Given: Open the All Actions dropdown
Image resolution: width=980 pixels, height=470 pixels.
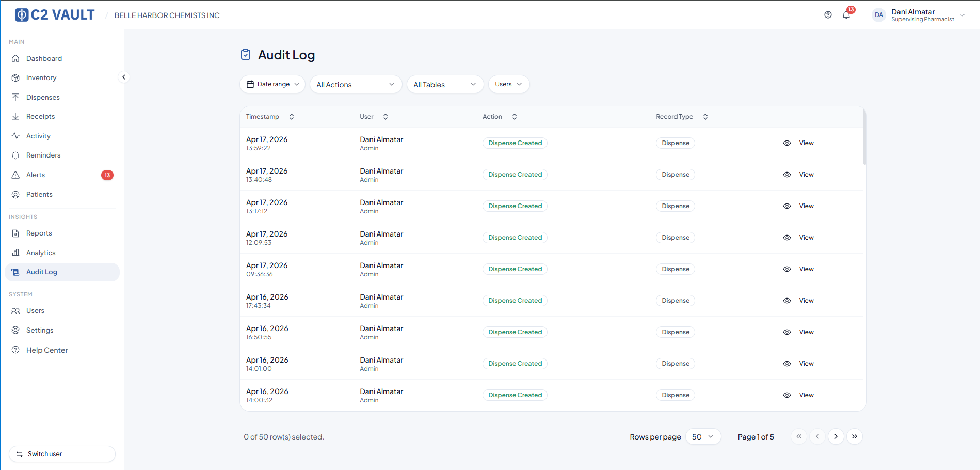Looking at the screenshot, I should coord(356,84).
